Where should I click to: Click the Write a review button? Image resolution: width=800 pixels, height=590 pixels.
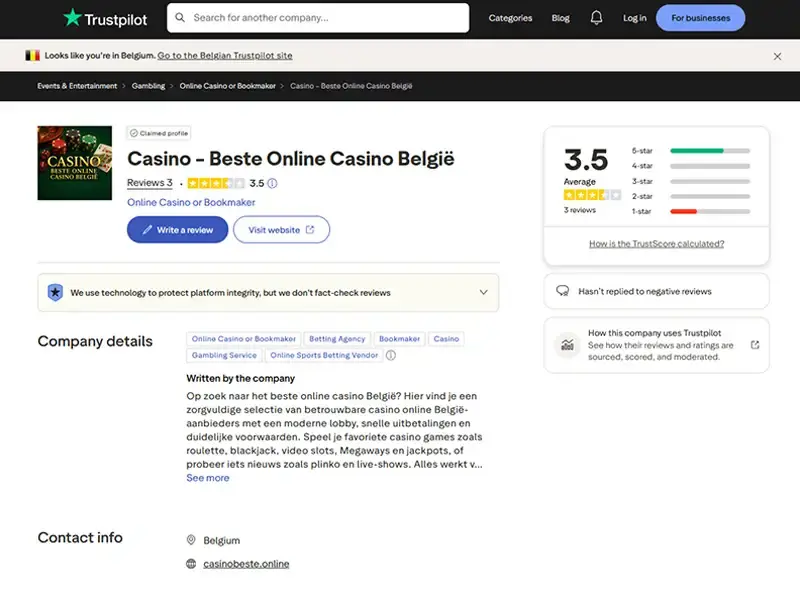(177, 229)
